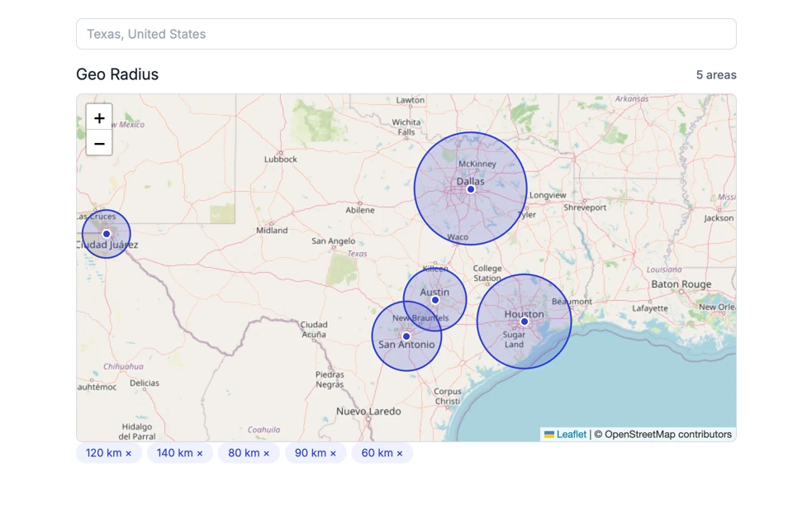
Task: Focus the Texas, United States search field
Action: pyautogui.click(x=406, y=34)
